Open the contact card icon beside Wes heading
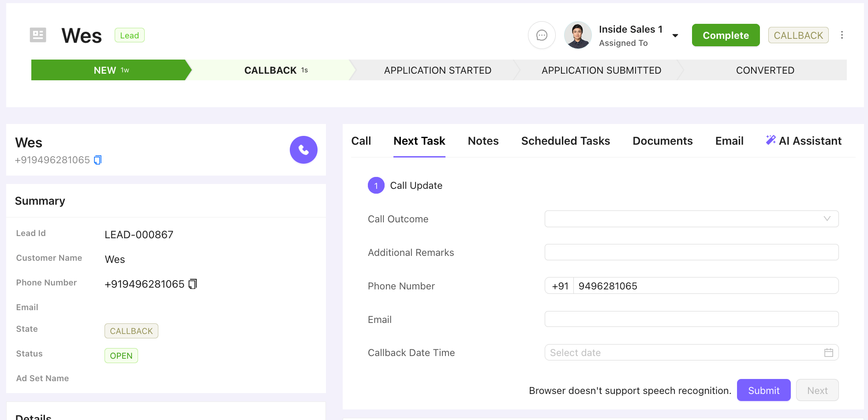 pos(37,34)
